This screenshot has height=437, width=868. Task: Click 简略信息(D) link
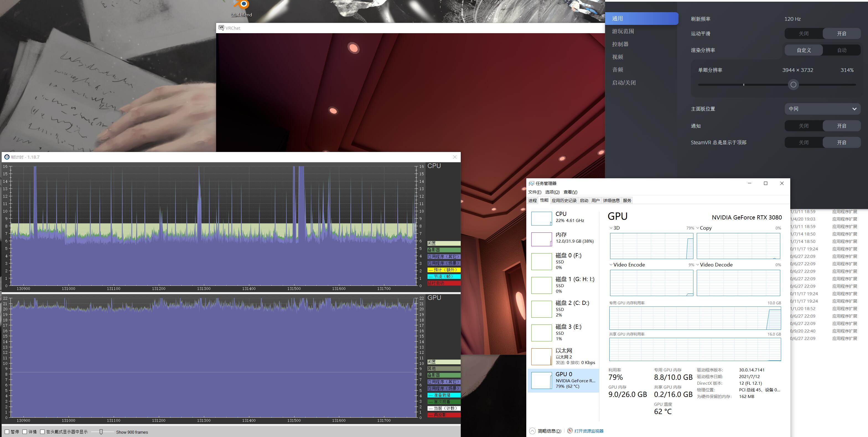[x=549, y=431]
